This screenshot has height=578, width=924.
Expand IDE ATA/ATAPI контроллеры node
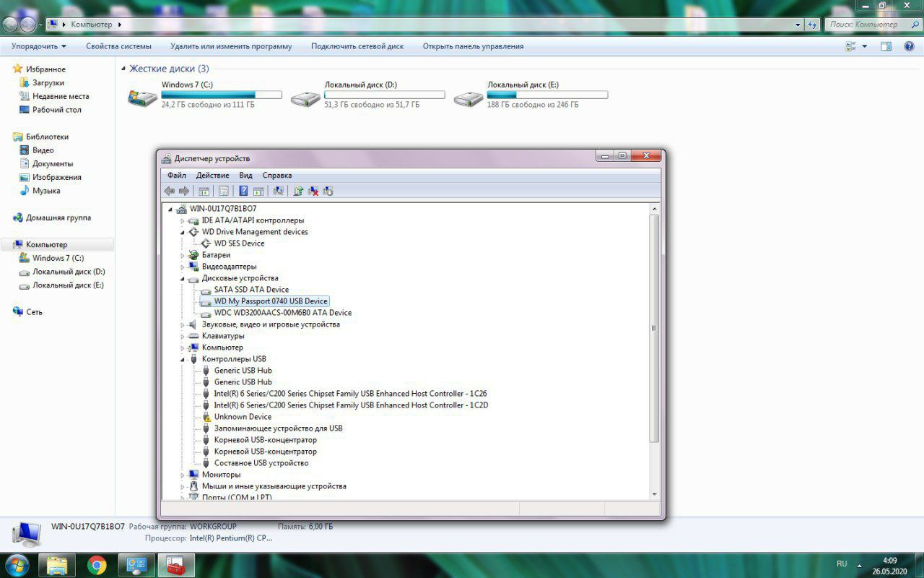click(x=183, y=220)
